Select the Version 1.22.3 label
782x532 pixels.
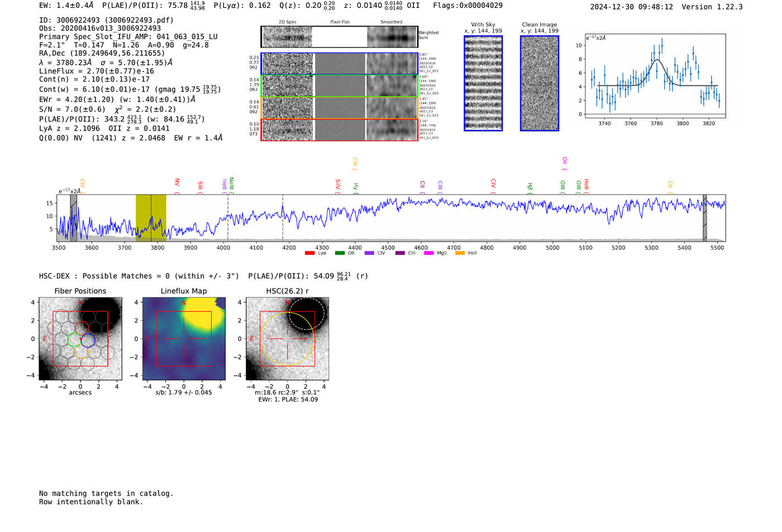click(x=712, y=7)
